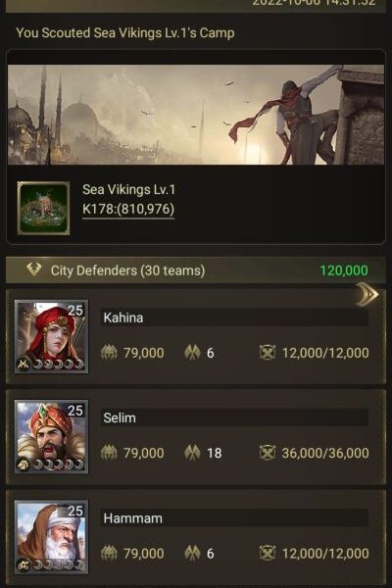
Task: Click the assassin banner image
Action: (x=196, y=115)
